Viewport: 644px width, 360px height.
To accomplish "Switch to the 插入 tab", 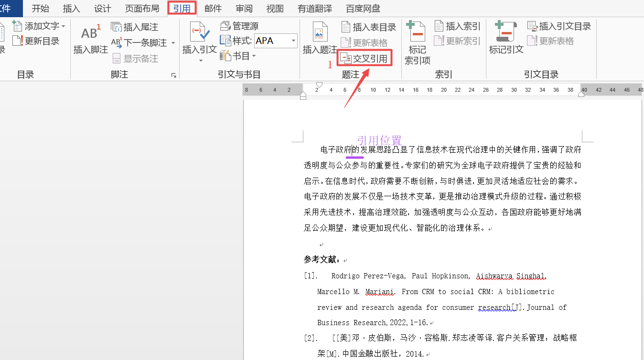I will [x=72, y=9].
